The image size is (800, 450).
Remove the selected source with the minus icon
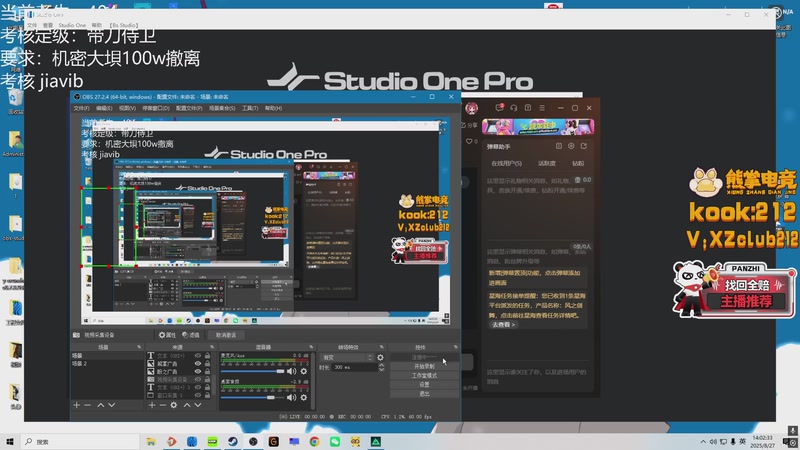(x=163, y=405)
